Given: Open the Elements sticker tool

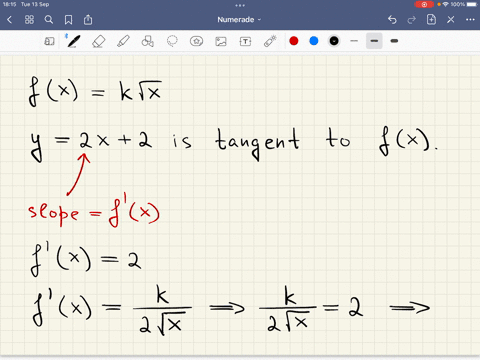Looking at the screenshot, I should [196, 41].
